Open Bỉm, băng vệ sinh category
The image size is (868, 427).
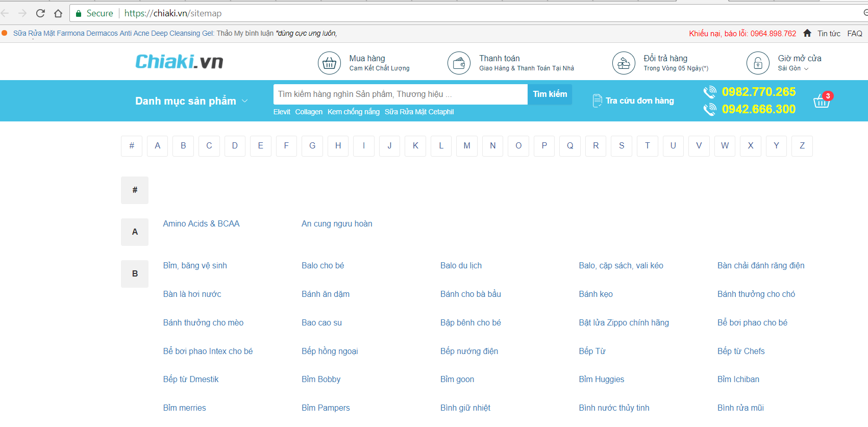click(195, 266)
